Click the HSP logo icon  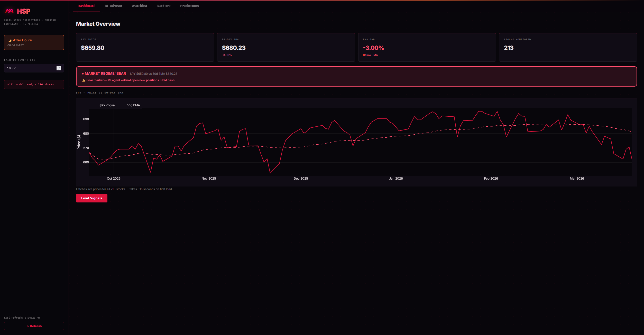pyautogui.click(x=9, y=11)
